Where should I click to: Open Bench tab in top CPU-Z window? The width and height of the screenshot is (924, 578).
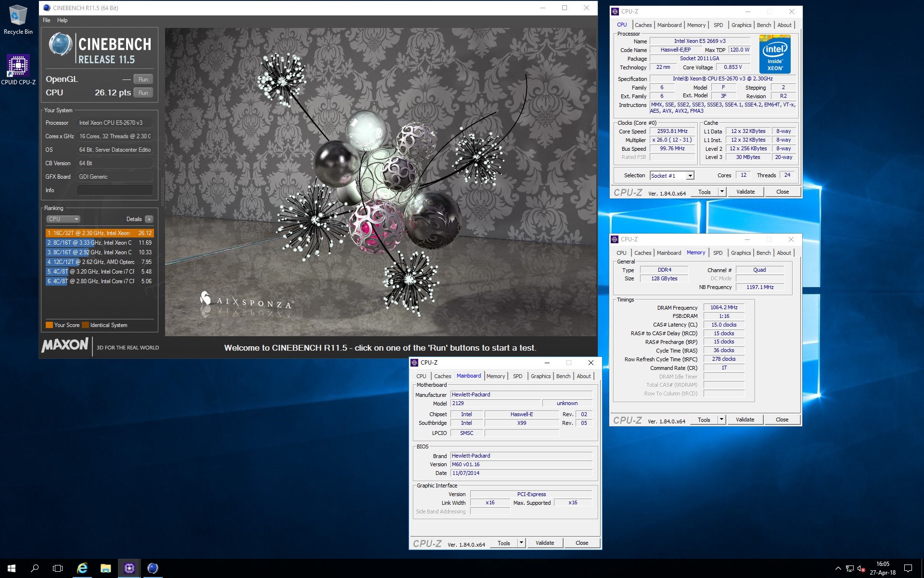(x=764, y=25)
